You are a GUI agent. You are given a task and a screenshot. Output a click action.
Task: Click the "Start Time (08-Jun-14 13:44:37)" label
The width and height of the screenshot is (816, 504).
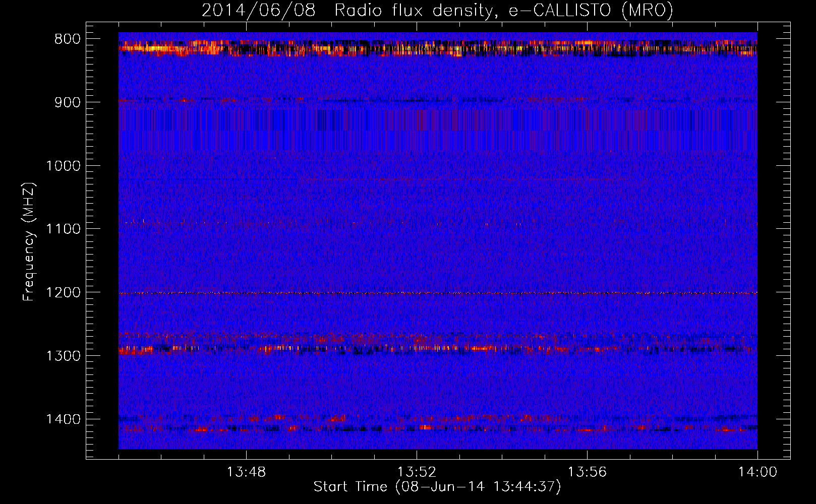tap(437, 487)
